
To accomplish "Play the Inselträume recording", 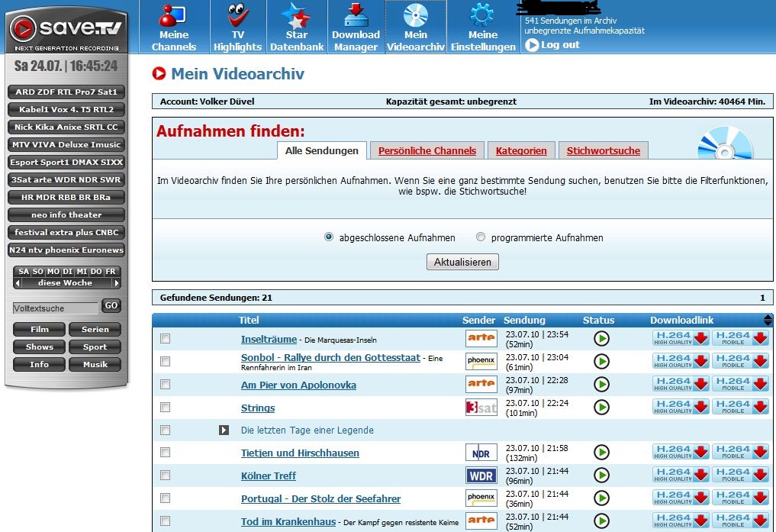I will pos(601,339).
